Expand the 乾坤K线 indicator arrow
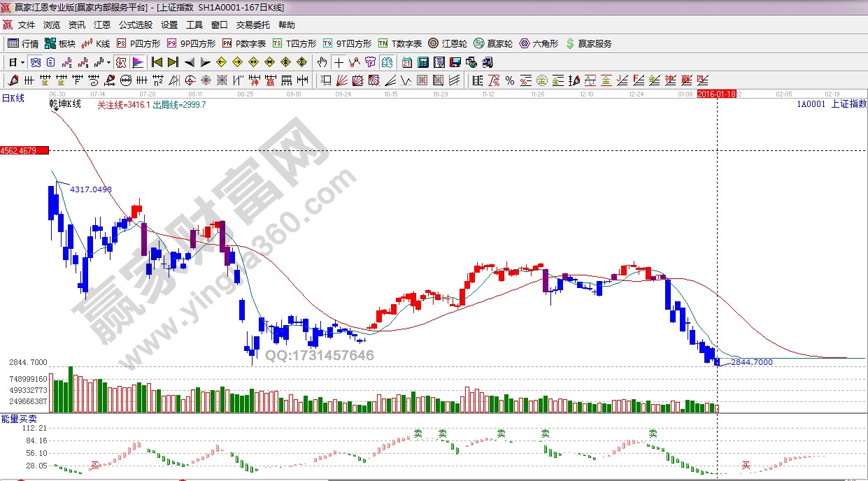 pos(55,110)
